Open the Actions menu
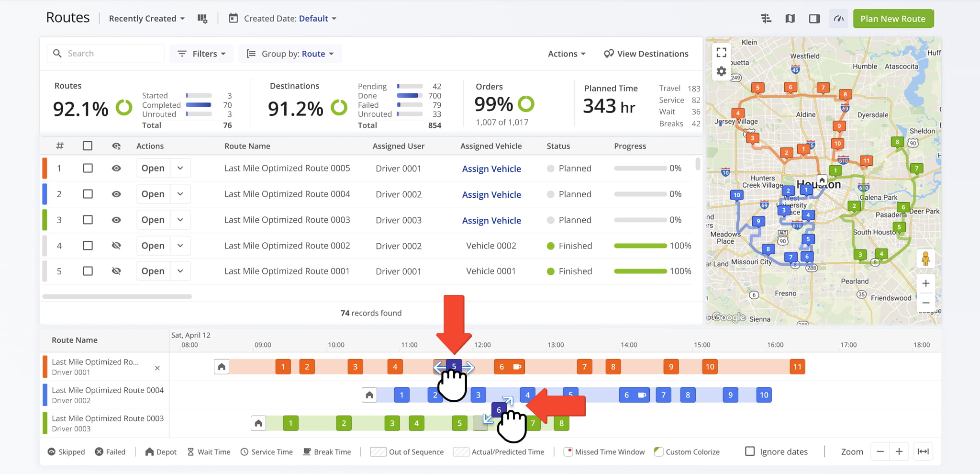980x474 pixels. coord(566,54)
